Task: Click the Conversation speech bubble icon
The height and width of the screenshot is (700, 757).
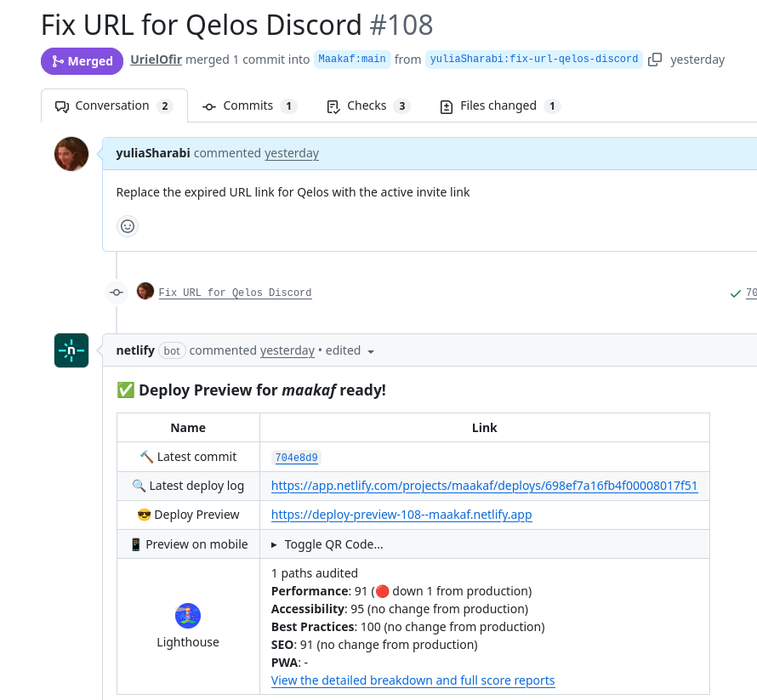Action: pyautogui.click(x=60, y=105)
